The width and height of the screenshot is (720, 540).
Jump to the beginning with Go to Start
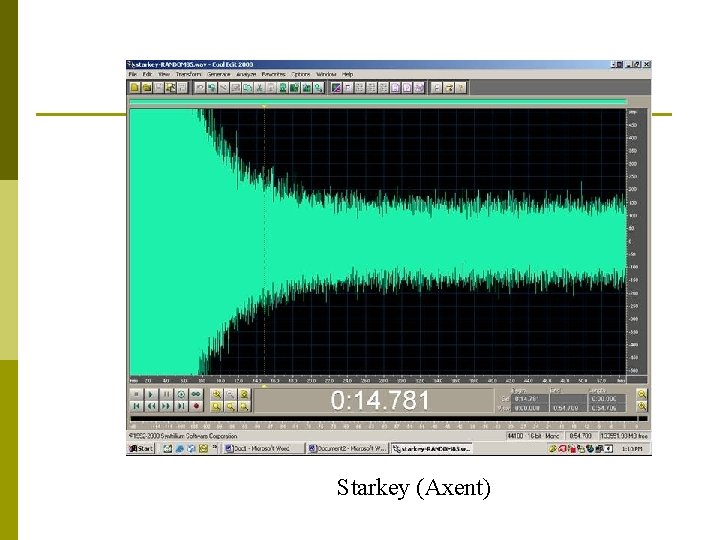(x=136, y=406)
